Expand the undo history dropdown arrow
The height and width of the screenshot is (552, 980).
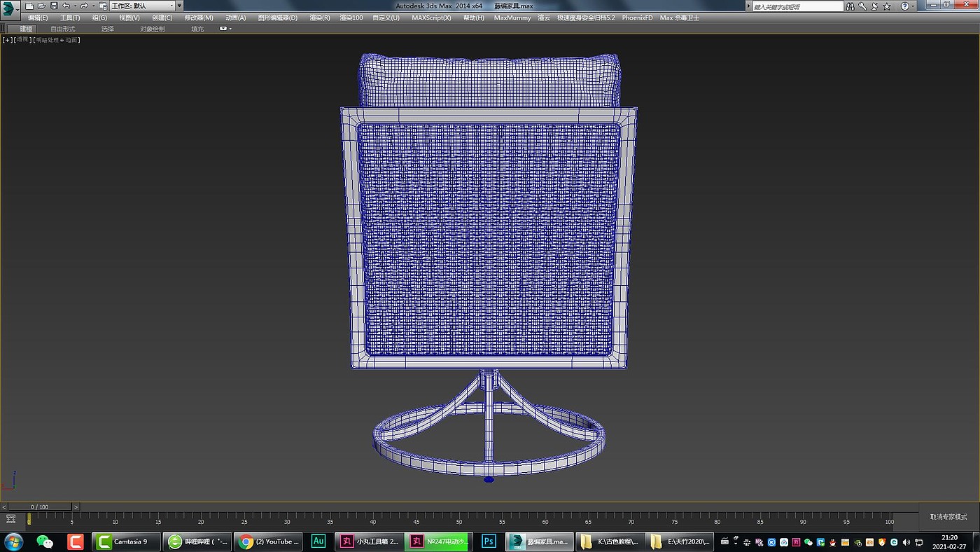click(x=75, y=6)
